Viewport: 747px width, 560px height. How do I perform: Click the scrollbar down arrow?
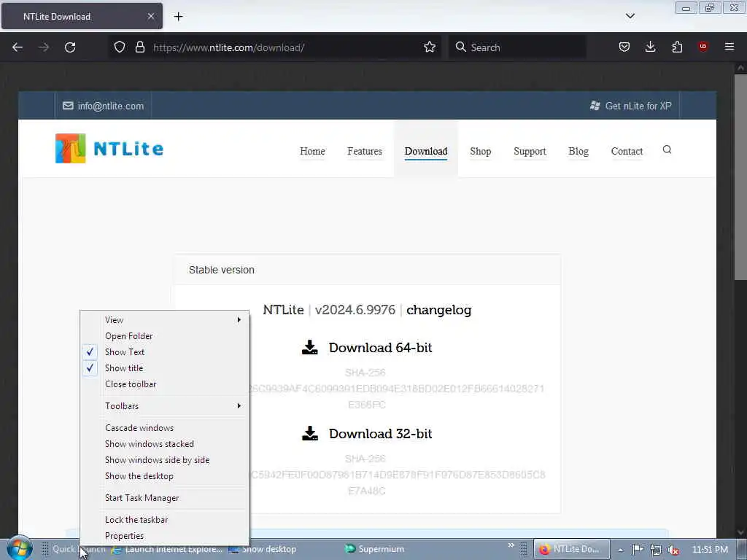pyautogui.click(x=740, y=532)
